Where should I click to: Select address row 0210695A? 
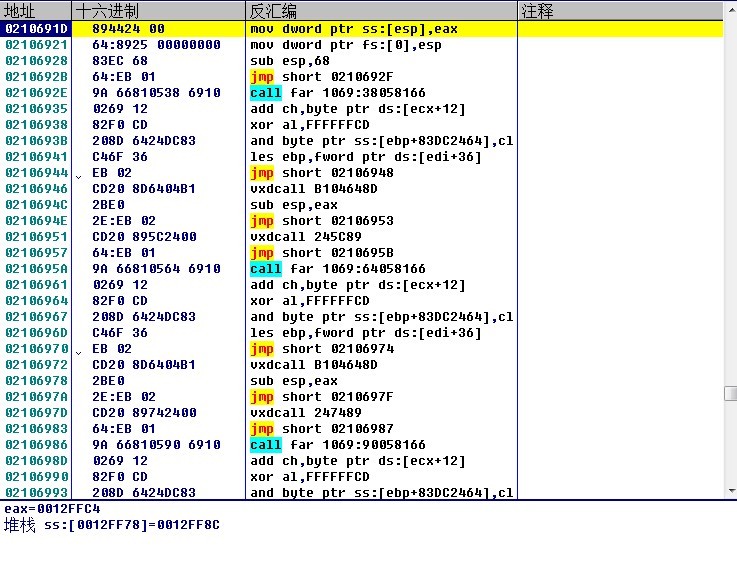pos(36,268)
